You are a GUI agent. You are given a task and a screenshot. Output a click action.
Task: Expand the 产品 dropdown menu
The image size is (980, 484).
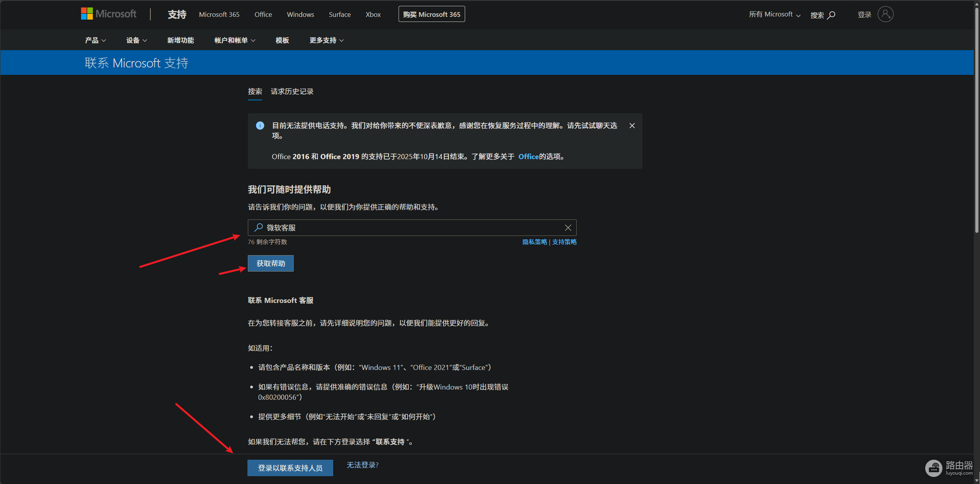click(x=96, y=40)
